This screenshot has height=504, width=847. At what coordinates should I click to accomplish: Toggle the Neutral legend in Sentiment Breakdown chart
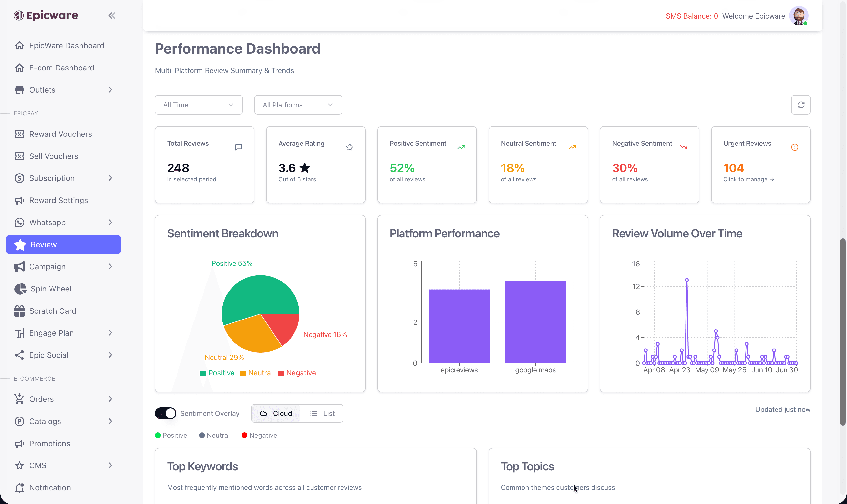[x=256, y=373]
